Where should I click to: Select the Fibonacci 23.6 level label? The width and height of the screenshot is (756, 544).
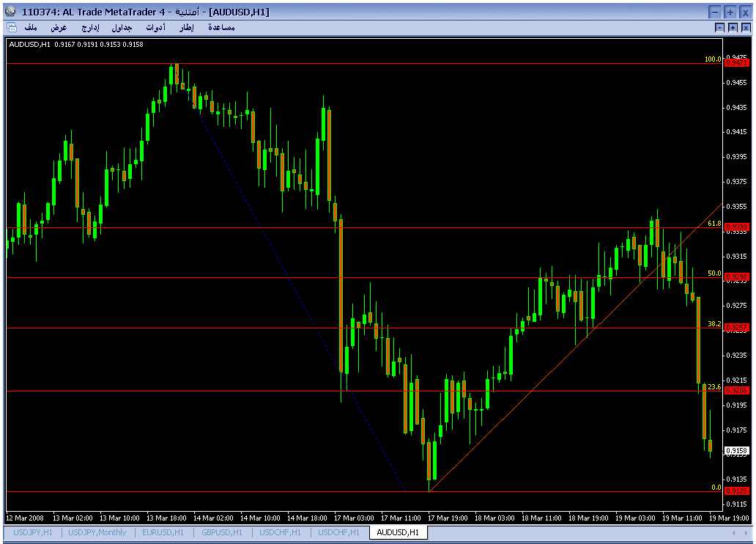(714, 387)
